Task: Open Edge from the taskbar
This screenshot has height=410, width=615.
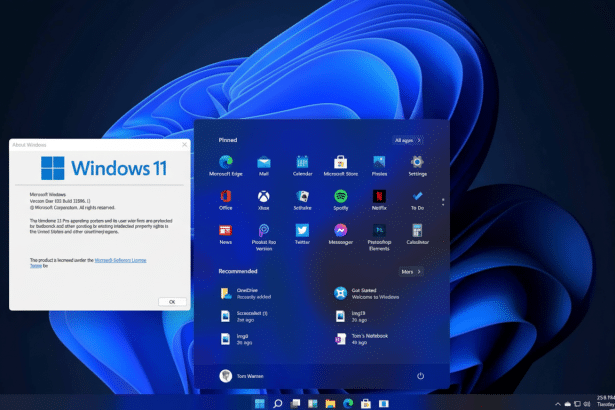Action: coord(348,403)
